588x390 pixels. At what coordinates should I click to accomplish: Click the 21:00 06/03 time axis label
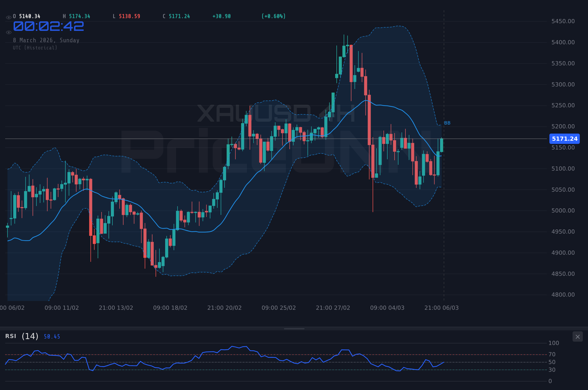[x=442, y=308]
